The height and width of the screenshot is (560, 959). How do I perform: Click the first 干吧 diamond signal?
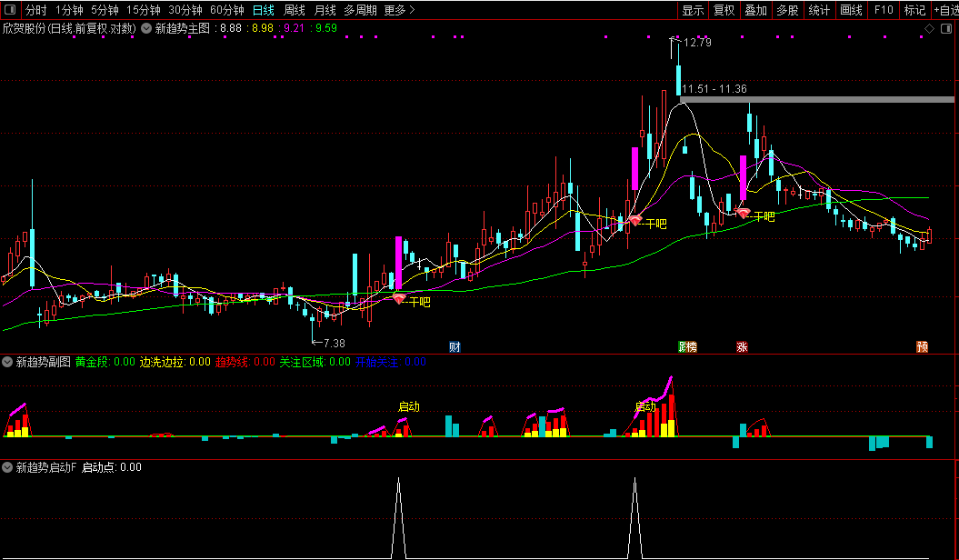(x=399, y=299)
